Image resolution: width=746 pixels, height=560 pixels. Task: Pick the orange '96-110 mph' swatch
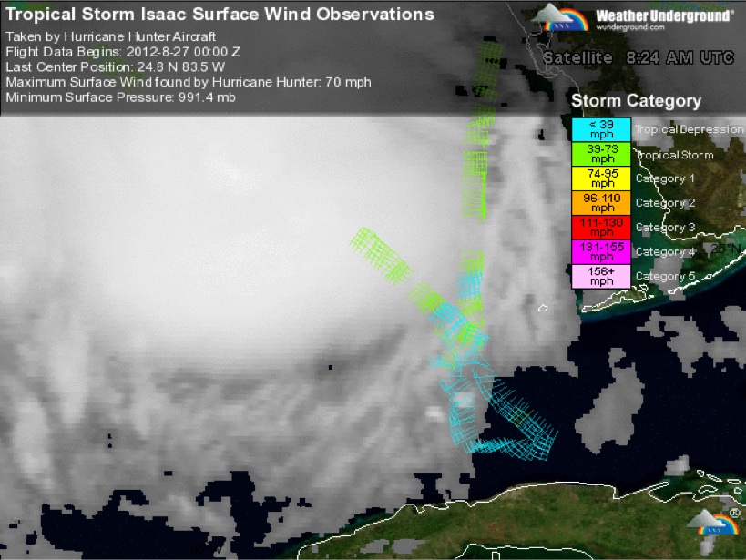point(600,203)
